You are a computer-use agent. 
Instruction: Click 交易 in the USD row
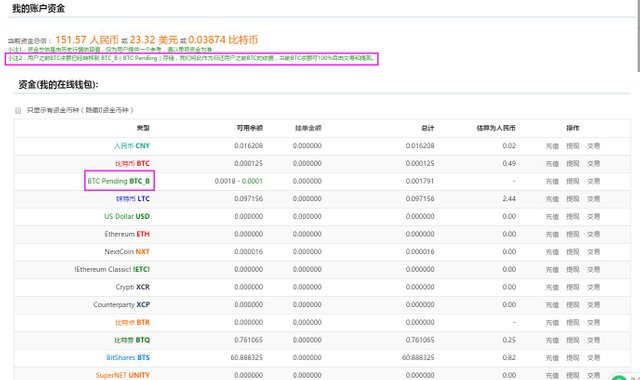click(593, 216)
